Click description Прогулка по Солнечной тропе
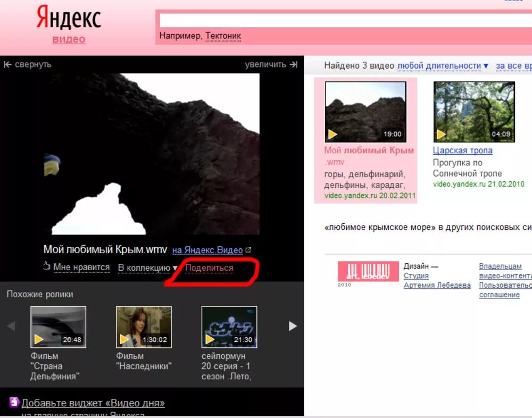Image resolution: width=532 pixels, height=418 pixels. click(467, 168)
